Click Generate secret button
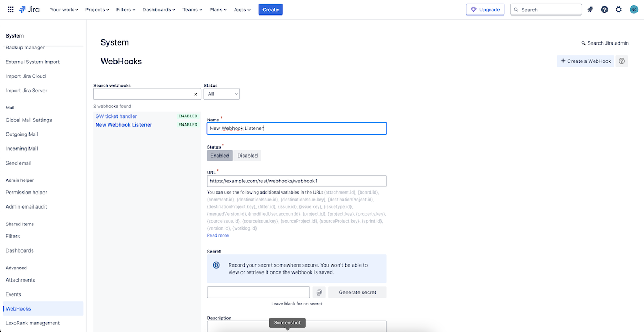 [x=357, y=292]
